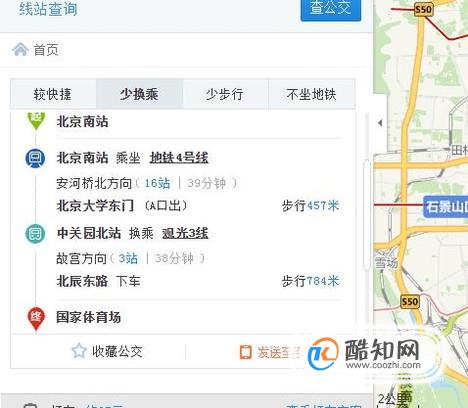Click the home icon beside 首页
468x408 pixels.
click(20, 50)
